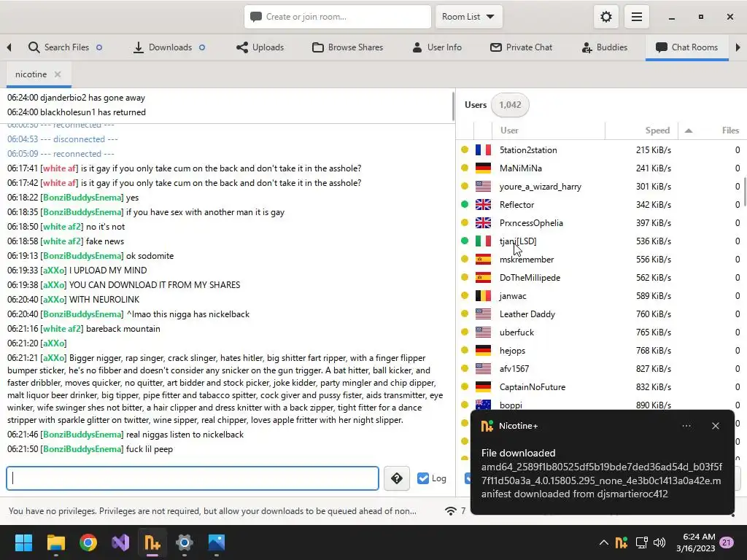Viewport: 747px width, 560px height.
Task: Click the connection status wifi icon
Action: point(450,511)
